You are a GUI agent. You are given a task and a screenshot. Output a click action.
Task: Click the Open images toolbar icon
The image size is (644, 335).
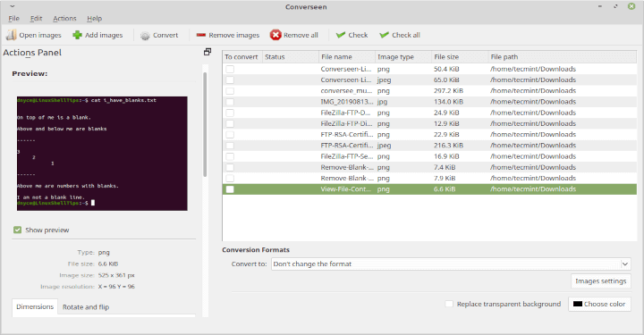(12, 35)
